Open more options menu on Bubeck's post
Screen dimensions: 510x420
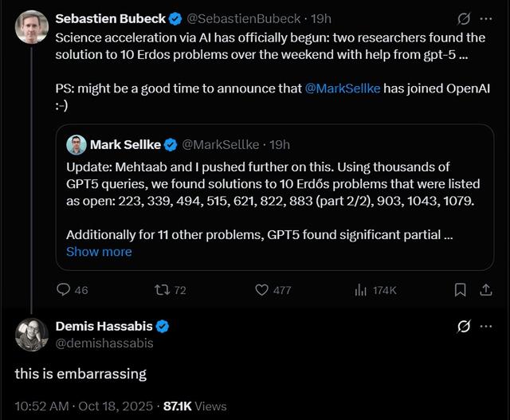(x=486, y=18)
